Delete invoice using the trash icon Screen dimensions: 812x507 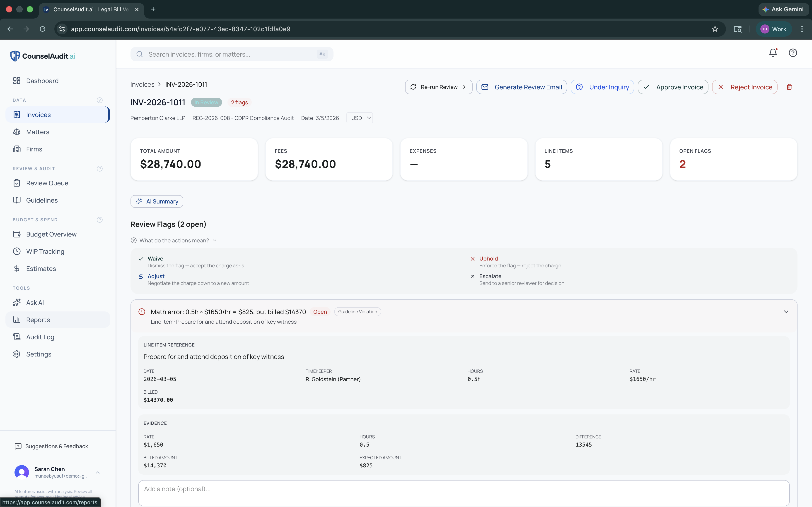pos(789,87)
